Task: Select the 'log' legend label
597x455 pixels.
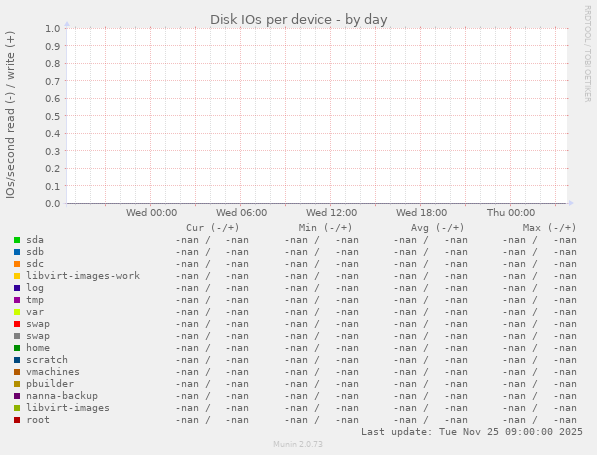Action: (x=35, y=288)
